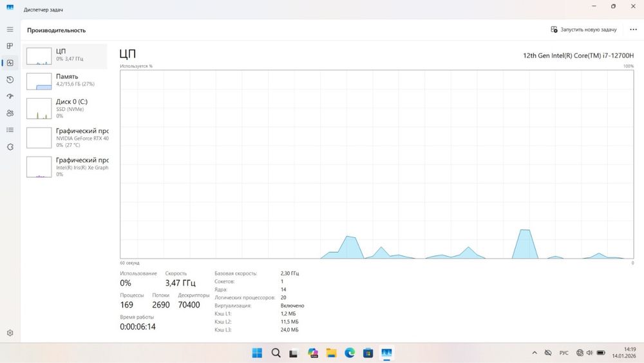
Task: Click the Task Manager taskbar icon
Action: click(x=386, y=353)
